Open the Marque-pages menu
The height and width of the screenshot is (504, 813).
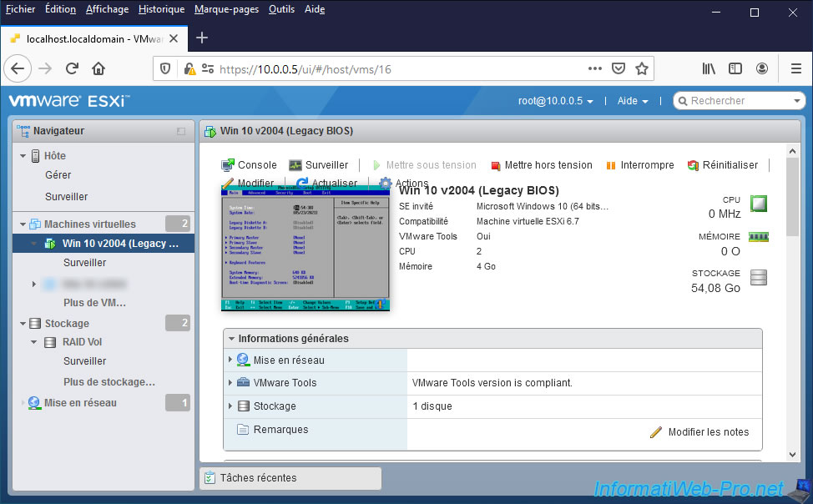point(226,9)
